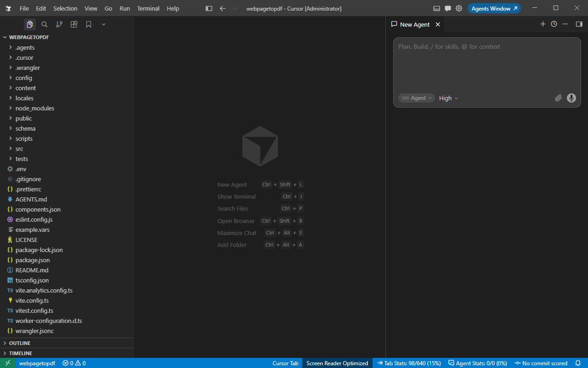The image size is (588, 368).
Task: Open README.md file
Action: pyautogui.click(x=67, y=270)
